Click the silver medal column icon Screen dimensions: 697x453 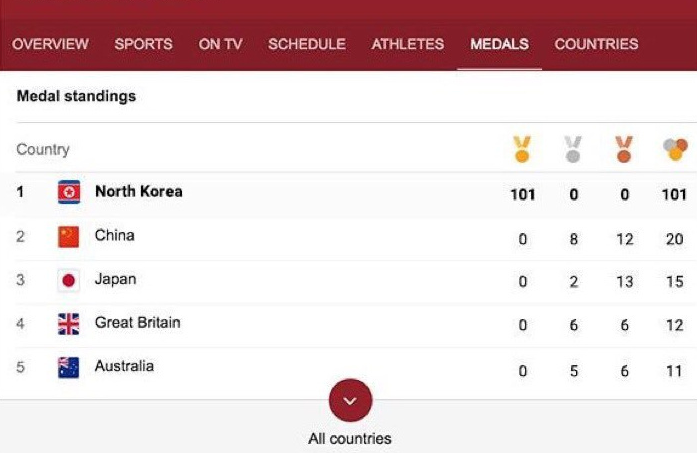tap(573, 150)
